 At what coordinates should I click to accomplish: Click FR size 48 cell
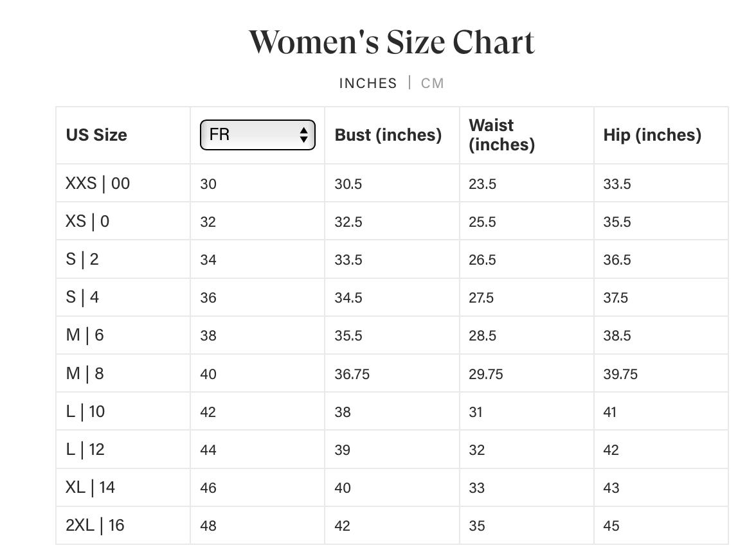click(x=208, y=526)
